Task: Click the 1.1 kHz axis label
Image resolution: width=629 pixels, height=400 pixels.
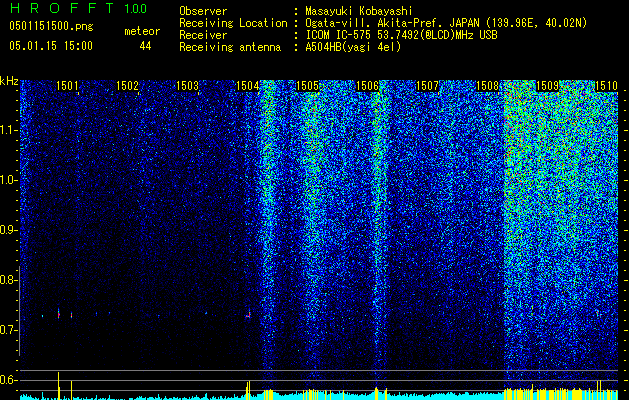Action: coord(8,130)
